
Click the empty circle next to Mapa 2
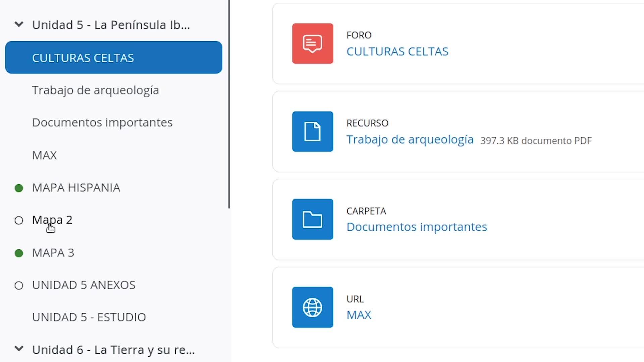(19, 220)
